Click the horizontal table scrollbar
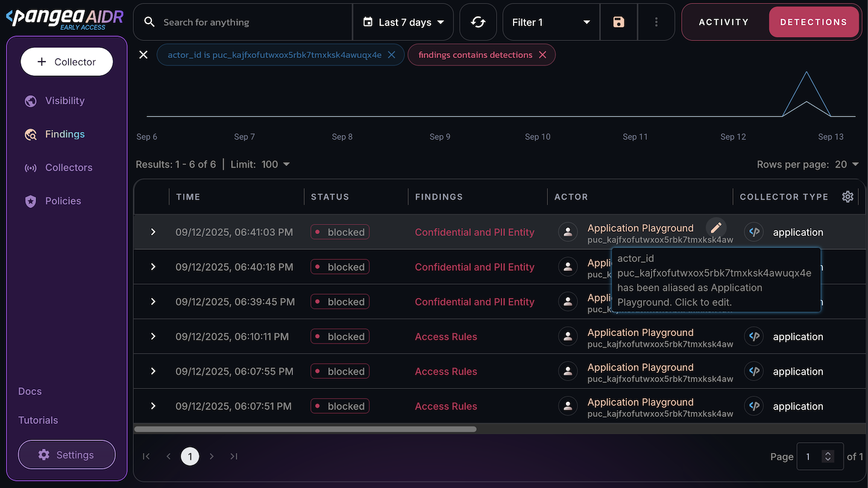 click(305, 429)
